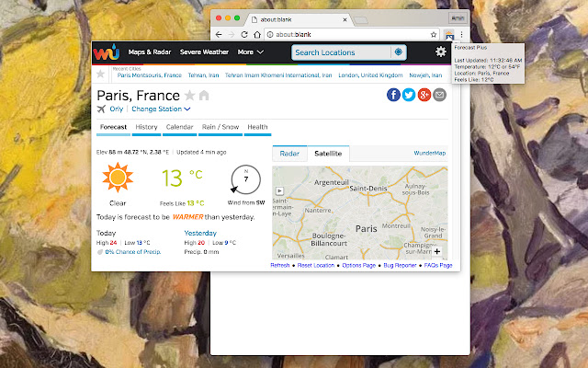Click 0% Chance of Precip. link
The height and width of the screenshot is (368, 588).
coord(132,251)
